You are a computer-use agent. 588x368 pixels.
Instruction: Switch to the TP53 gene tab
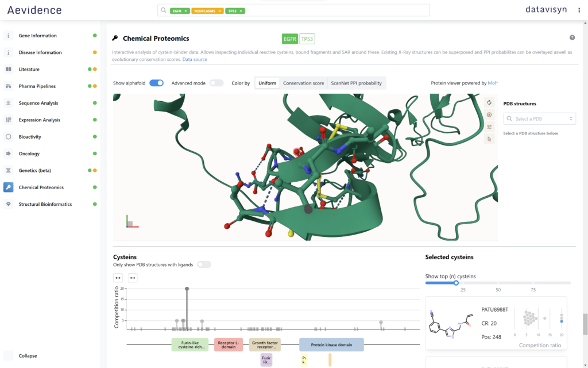click(x=307, y=39)
